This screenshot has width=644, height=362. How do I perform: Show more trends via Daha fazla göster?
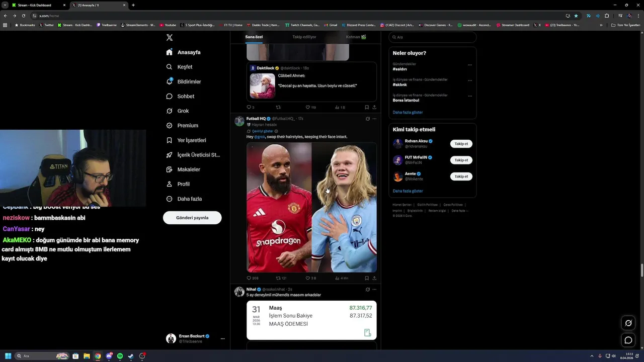pos(408,113)
